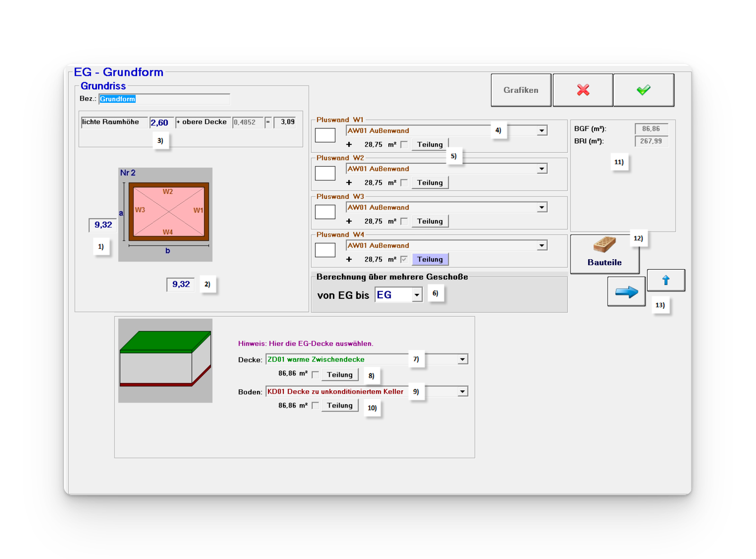Click the blue up arrow icon
The width and height of the screenshot is (756, 559).
(x=666, y=280)
